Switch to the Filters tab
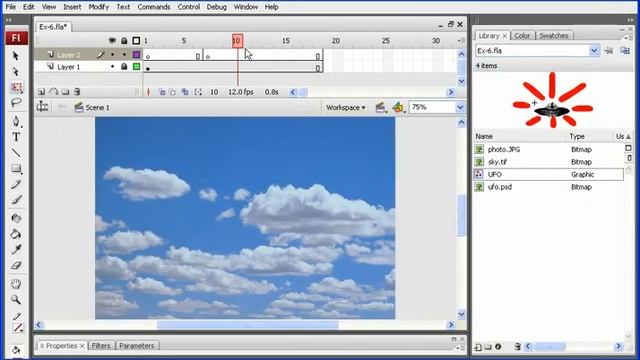This screenshot has width=640, height=360. point(101,346)
